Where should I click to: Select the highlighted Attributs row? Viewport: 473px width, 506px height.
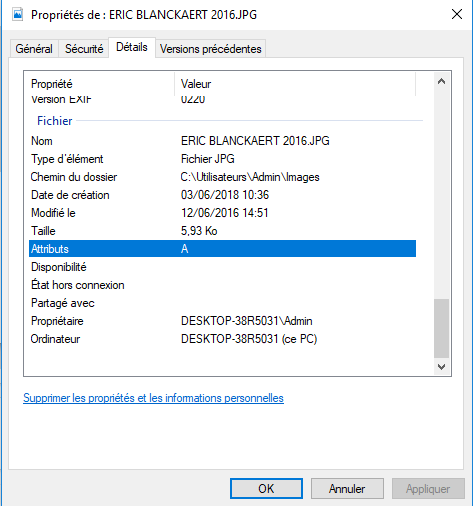(x=222, y=249)
